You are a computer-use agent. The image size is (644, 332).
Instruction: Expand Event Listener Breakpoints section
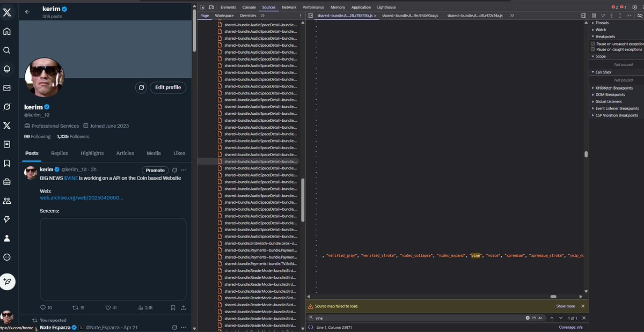(616, 108)
